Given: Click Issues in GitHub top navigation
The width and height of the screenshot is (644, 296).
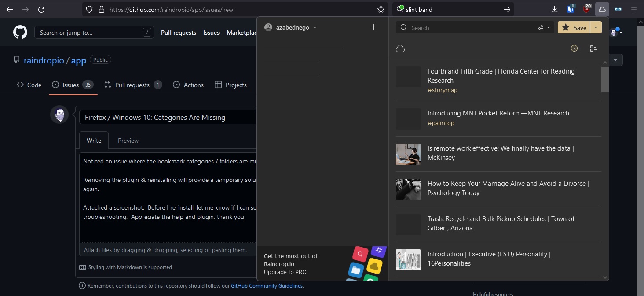Looking at the screenshot, I should click(x=211, y=33).
